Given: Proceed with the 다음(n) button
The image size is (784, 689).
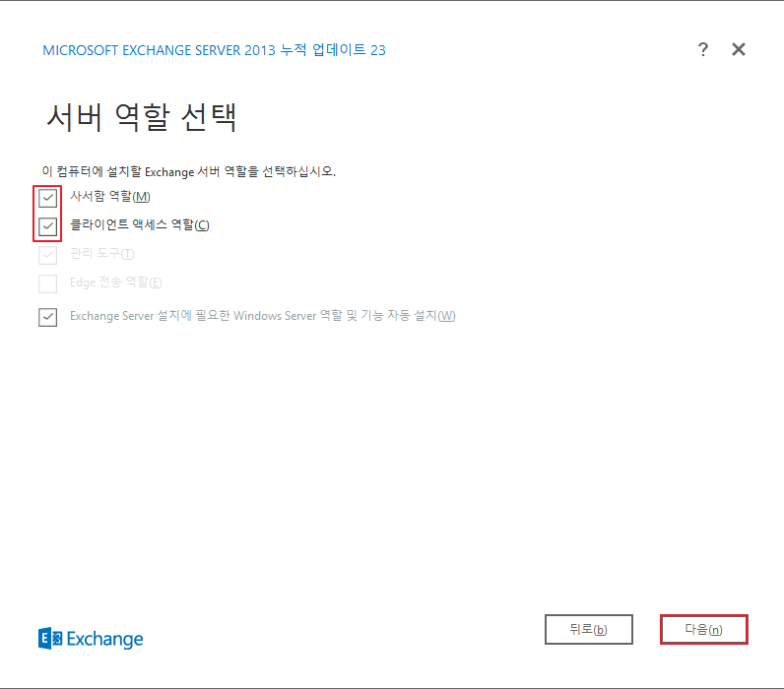Looking at the screenshot, I should 703,630.
